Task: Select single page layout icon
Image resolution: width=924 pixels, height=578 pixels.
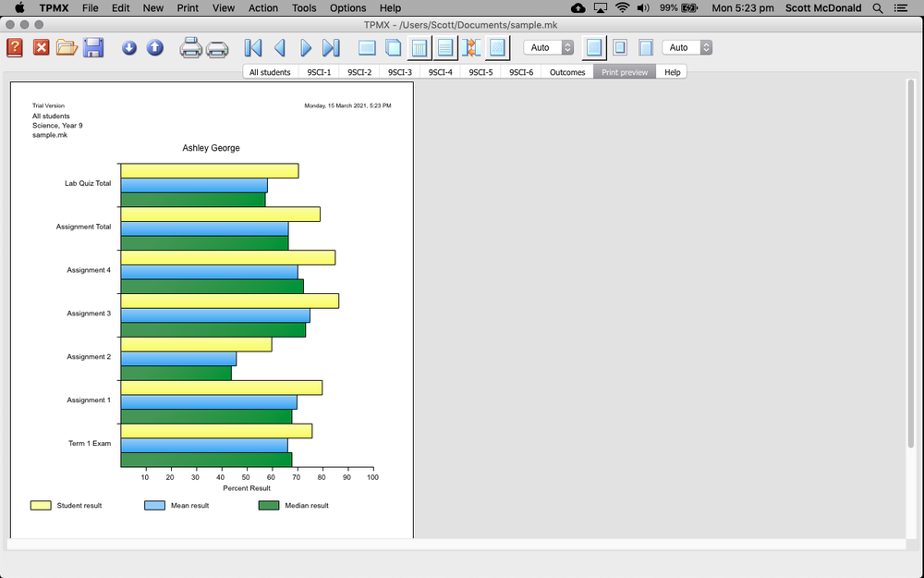Action: click(x=367, y=48)
